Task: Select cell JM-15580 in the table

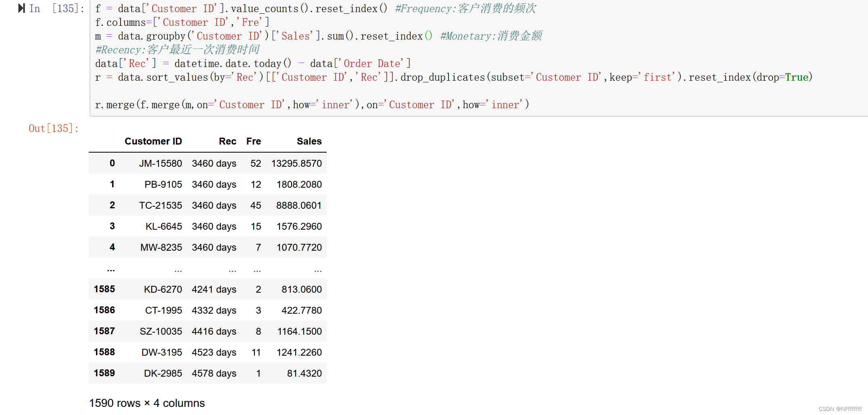Action: pos(161,163)
